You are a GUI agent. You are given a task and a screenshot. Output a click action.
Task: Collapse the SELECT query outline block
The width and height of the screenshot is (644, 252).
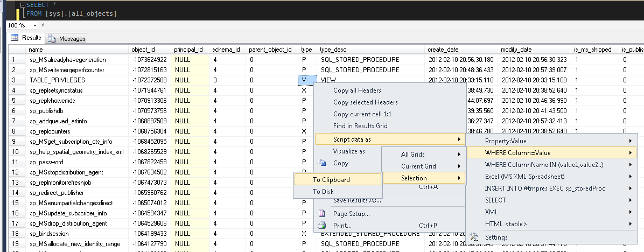23,5
